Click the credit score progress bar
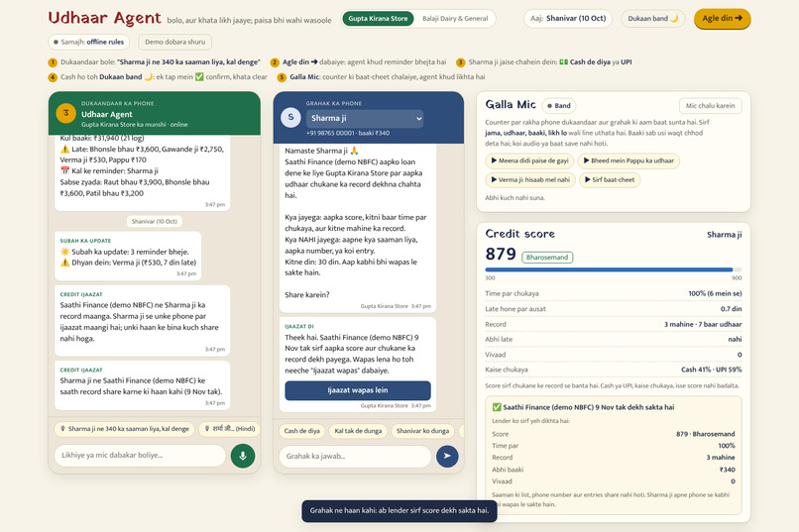The image size is (799, 532). click(x=614, y=269)
